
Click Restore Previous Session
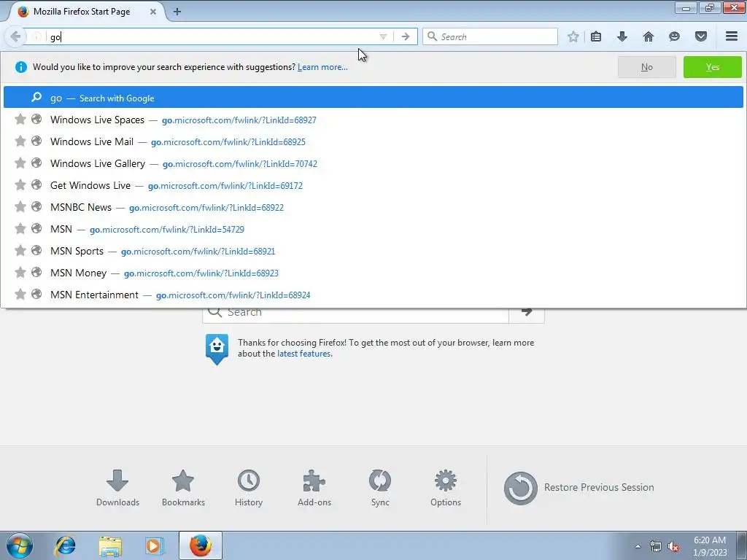(579, 488)
